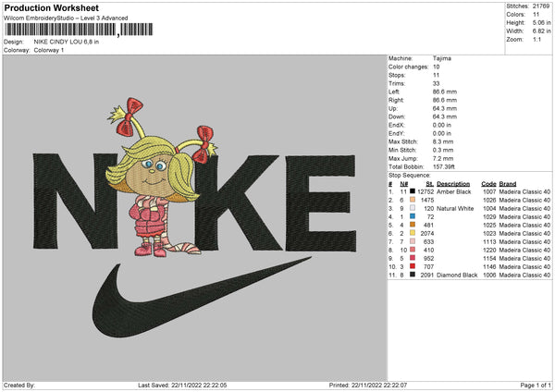Click the EndY label
Viewport: 555px width, 392px height.
[x=396, y=133]
